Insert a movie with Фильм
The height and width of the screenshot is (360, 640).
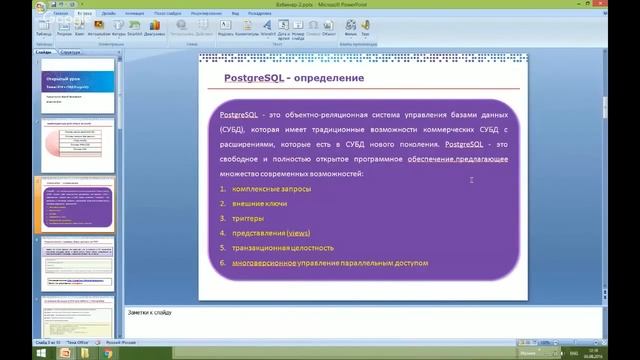[x=351, y=28]
